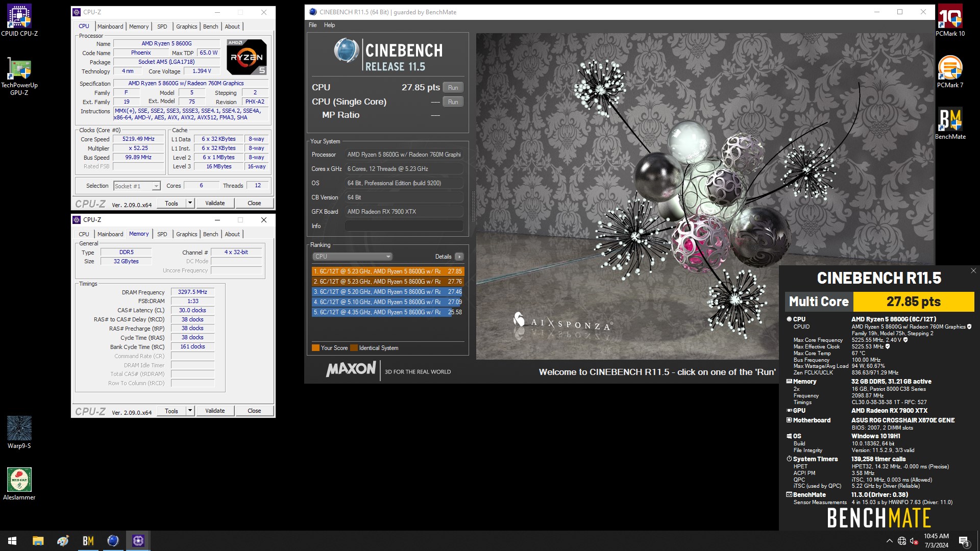980x551 pixels.
Task: Click the DRAM Frequency 3297.5 MHz value
Action: [192, 292]
